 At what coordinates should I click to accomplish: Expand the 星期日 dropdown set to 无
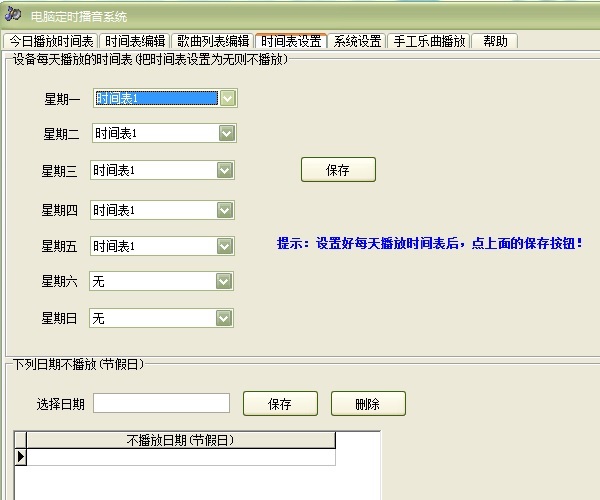coord(224,318)
